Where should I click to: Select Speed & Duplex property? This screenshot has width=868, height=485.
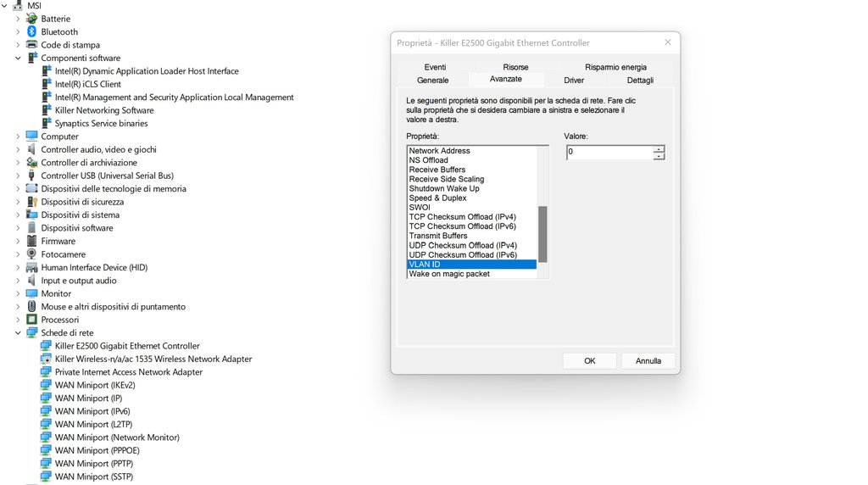pos(471,198)
